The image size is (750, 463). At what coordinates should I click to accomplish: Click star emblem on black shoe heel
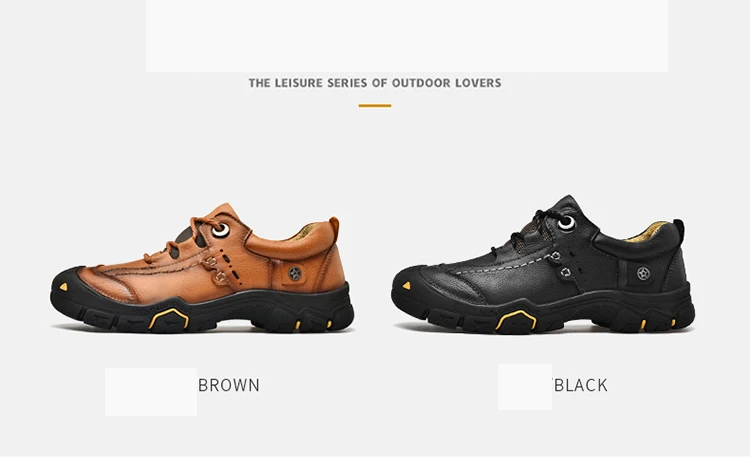643,274
